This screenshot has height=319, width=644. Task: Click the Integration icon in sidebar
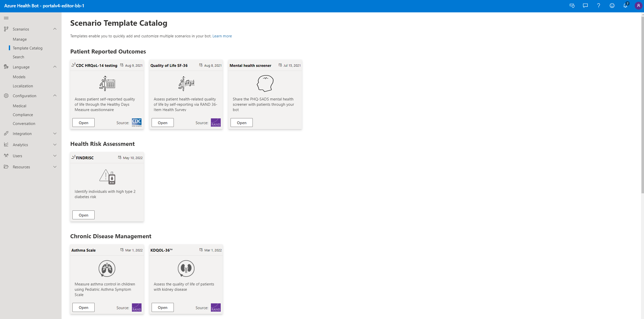(6, 133)
